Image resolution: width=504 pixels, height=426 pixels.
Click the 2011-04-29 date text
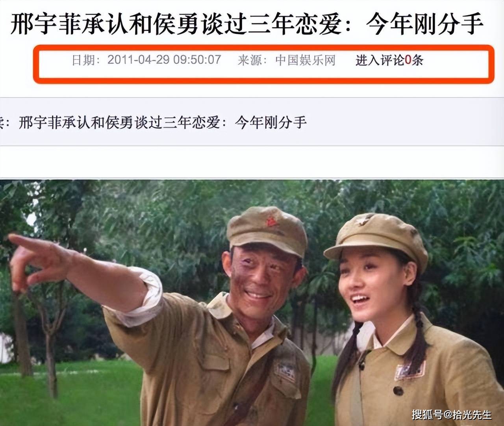tap(138, 60)
